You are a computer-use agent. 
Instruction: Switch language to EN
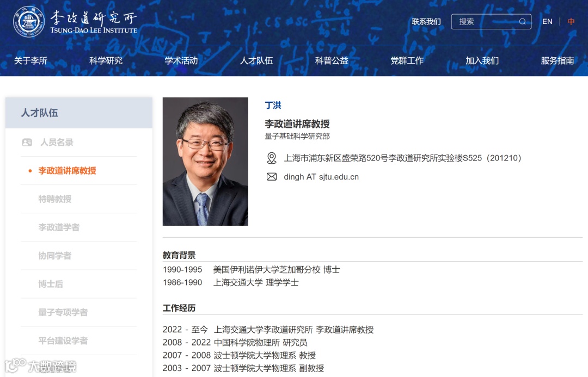(547, 22)
